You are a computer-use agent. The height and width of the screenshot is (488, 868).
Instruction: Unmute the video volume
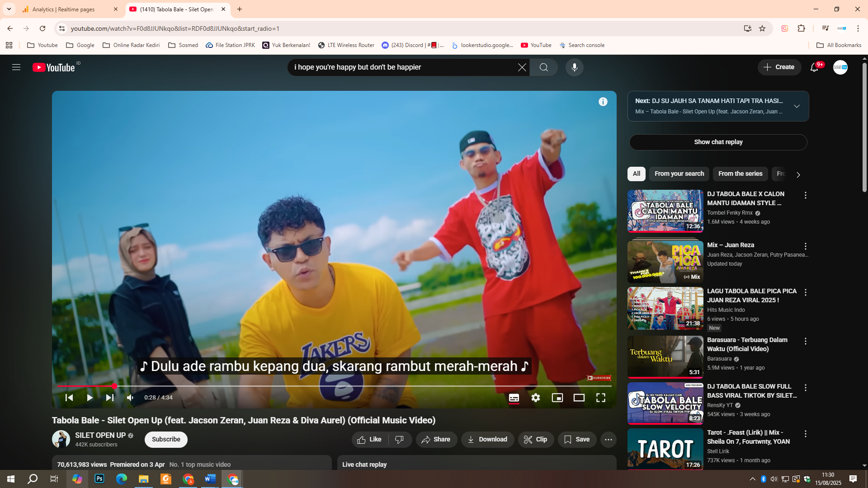pos(130,398)
